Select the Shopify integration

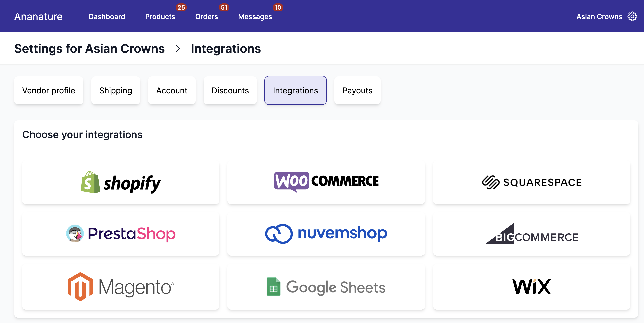[121, 183]
